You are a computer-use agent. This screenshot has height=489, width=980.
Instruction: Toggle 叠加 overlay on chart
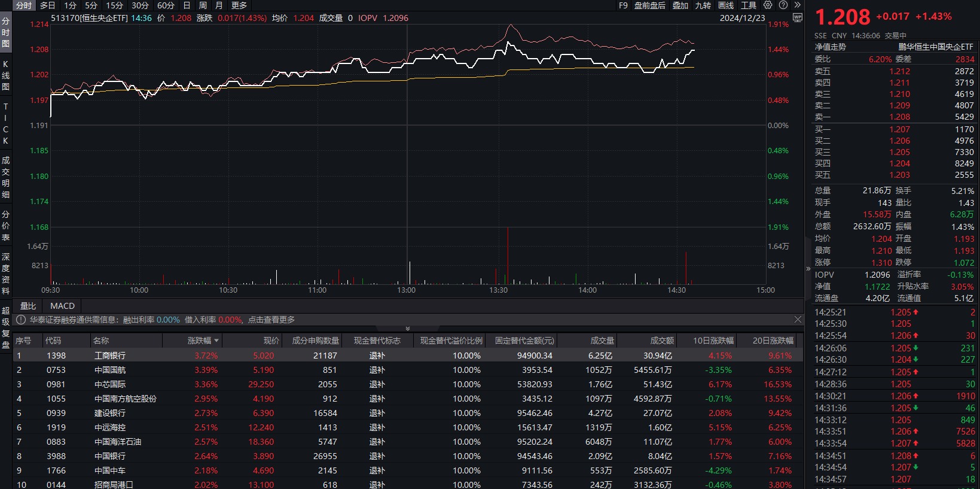click(680, 5)
